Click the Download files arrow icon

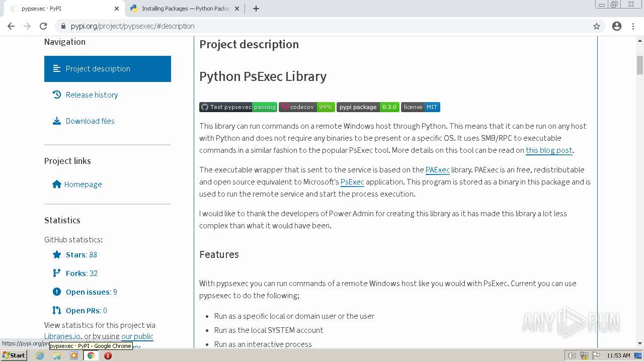point(57,121)
